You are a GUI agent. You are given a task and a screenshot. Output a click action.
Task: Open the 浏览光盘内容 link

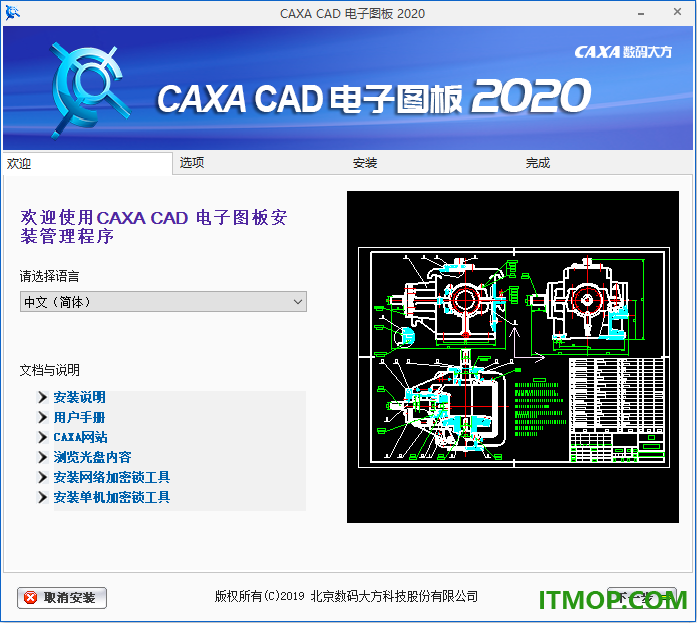[x=92, y=457]
